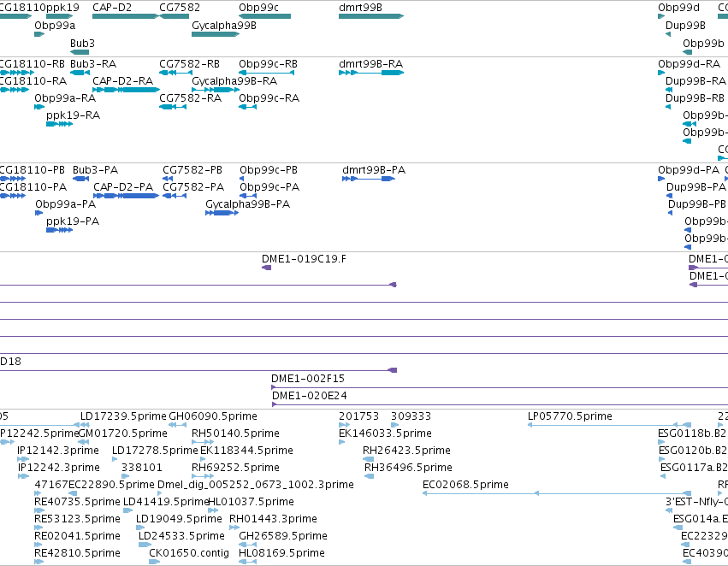Click the IP12242.3prime EST label

pyautogui.click(x=58, y=469)
